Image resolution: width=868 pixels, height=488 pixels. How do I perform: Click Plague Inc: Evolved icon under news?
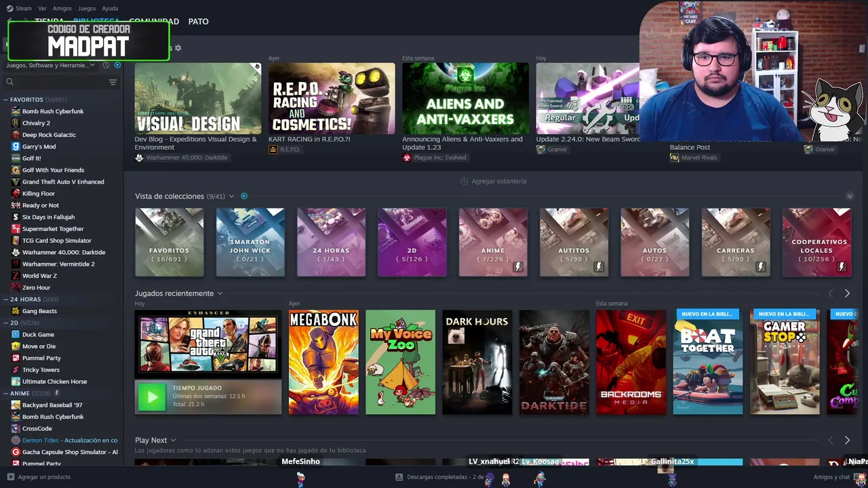point(407,157)
